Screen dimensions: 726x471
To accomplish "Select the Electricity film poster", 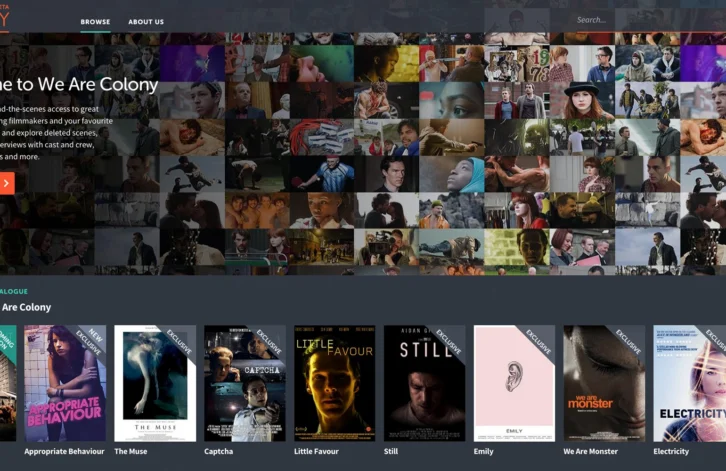I will coord(690,383).
